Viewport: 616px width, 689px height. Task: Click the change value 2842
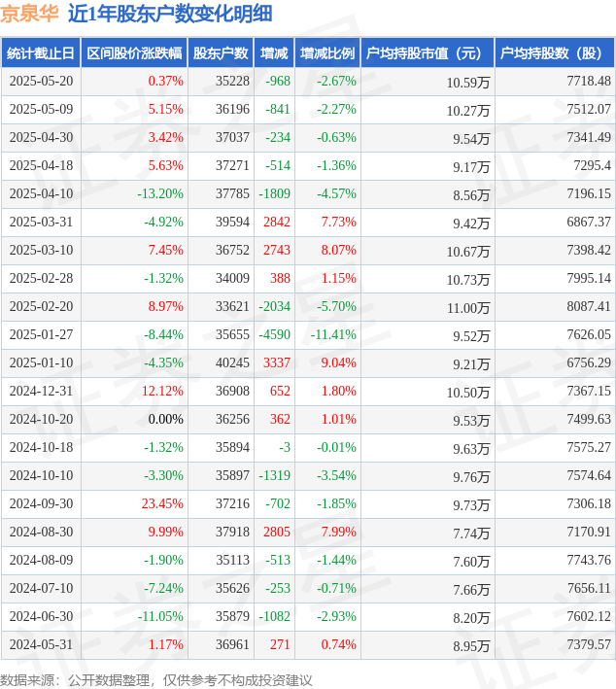coord(277,222)
